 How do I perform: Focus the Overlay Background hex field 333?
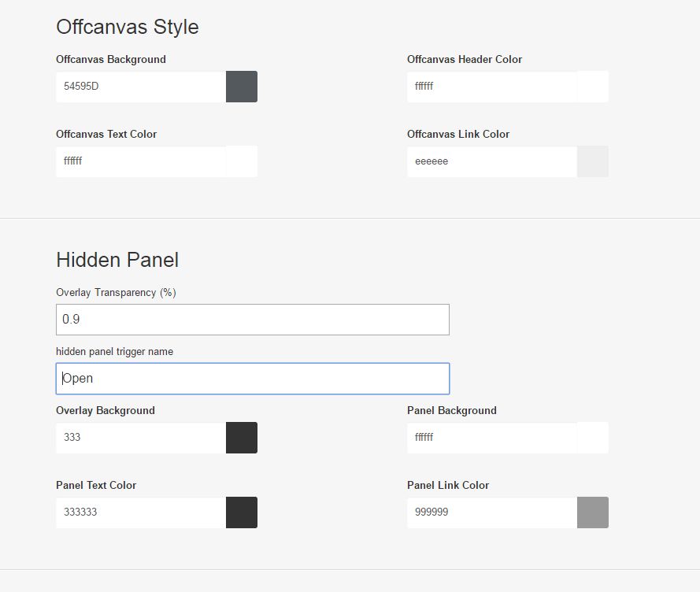pyautogui.click(x=141, y=438)
